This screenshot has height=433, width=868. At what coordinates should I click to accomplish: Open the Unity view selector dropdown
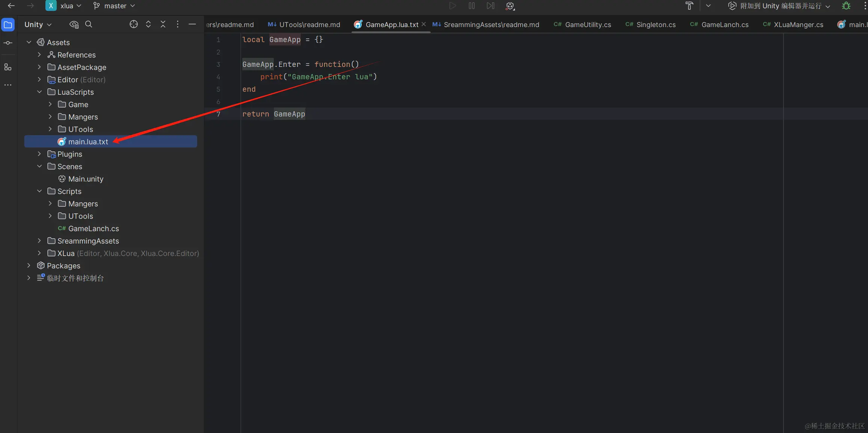pos(38,24)
